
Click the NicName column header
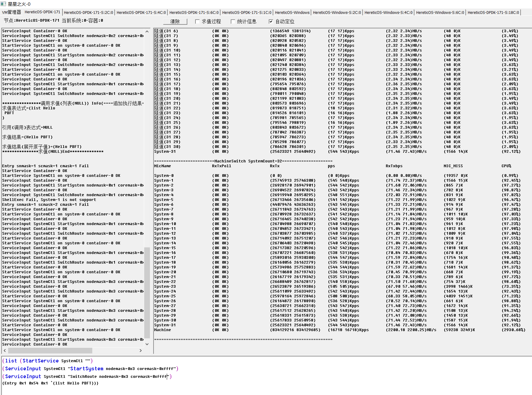[x=163, y=166]
